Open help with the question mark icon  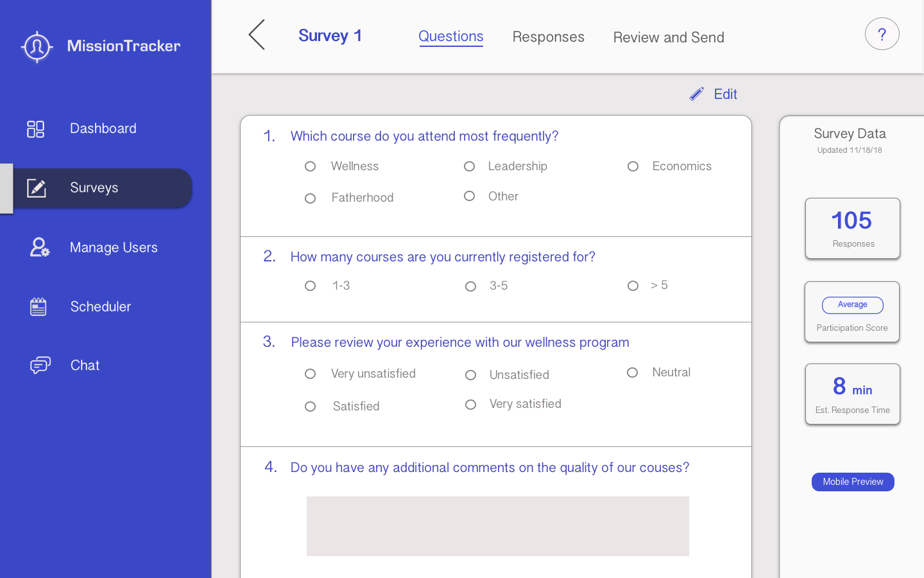pyautogui.click(x=882, y=34)
